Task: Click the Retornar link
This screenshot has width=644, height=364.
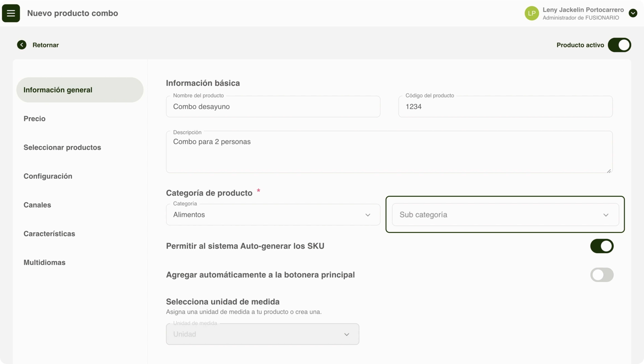Action: 46,45
